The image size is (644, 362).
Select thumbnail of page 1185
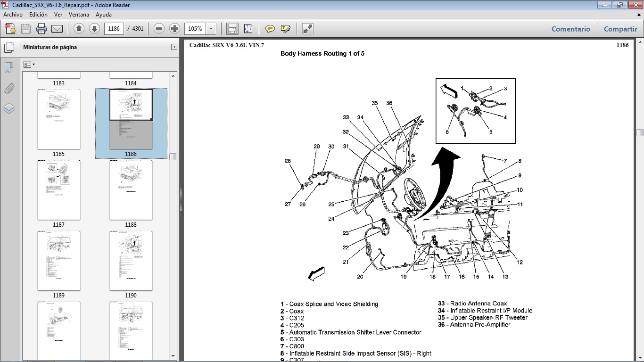click(x=59, y=119)
